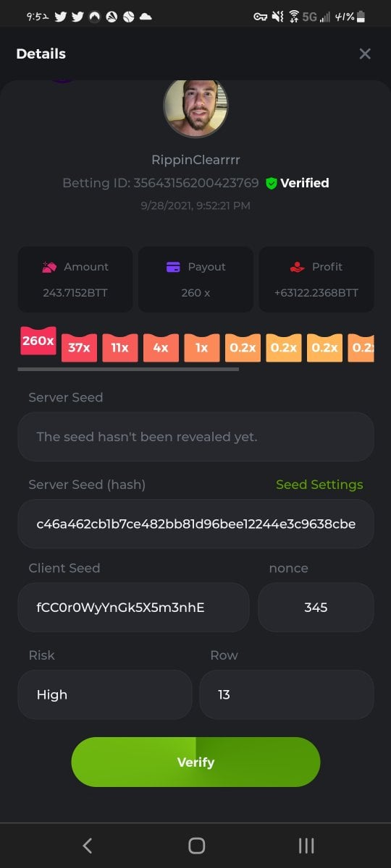Click the Server Seed hash field
Viewport: 391px width, 868px height.
pyautogui.click(x=195, y=524)
